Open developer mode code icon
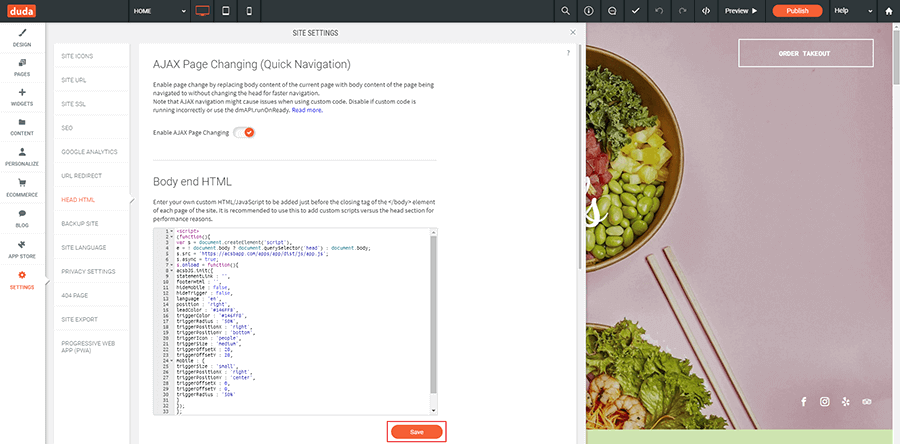This screenshot has width=900, height=444. point(707,11)
